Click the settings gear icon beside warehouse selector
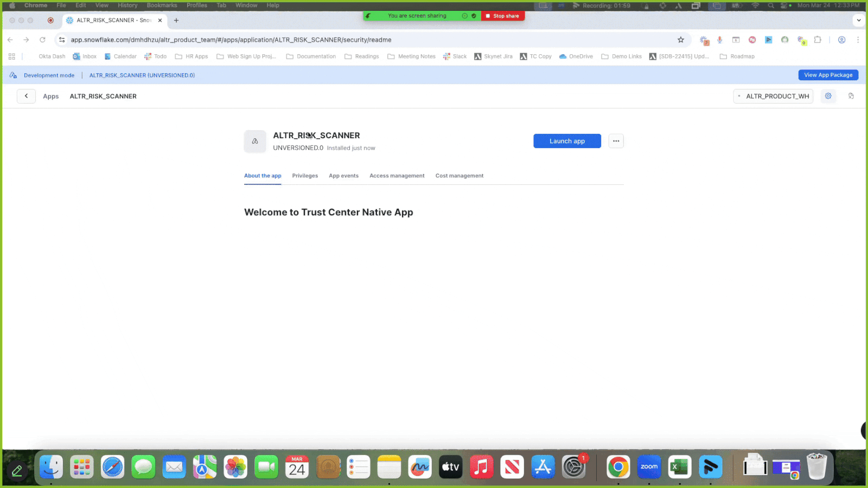The image size is (868, 488). point(828,96)
